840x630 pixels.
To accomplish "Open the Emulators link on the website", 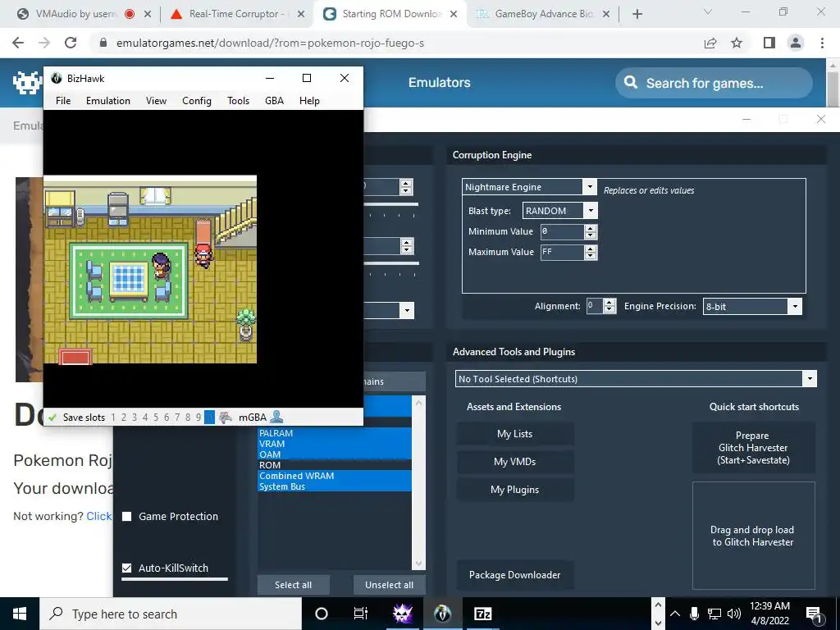I will tap(440, 83).
